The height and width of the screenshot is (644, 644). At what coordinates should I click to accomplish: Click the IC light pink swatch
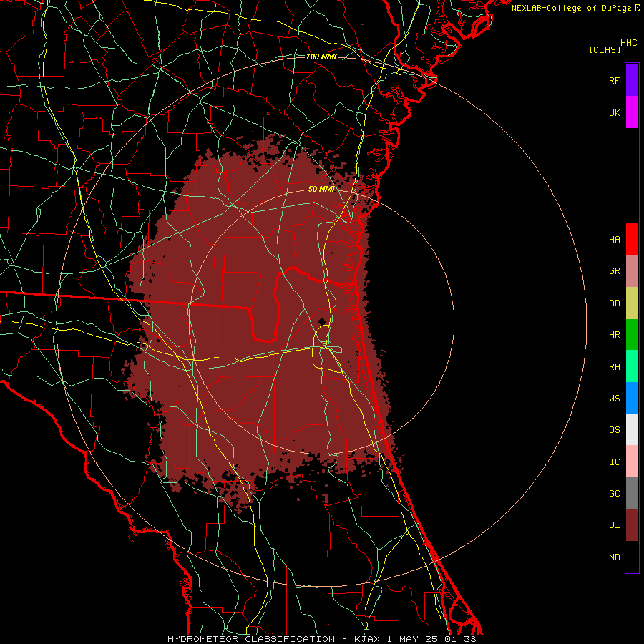[632, 462]
